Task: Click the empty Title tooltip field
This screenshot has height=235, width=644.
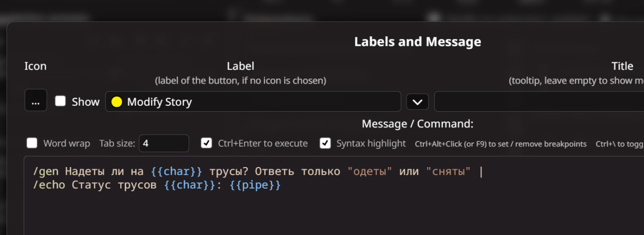Action: [x=539, y=102]
